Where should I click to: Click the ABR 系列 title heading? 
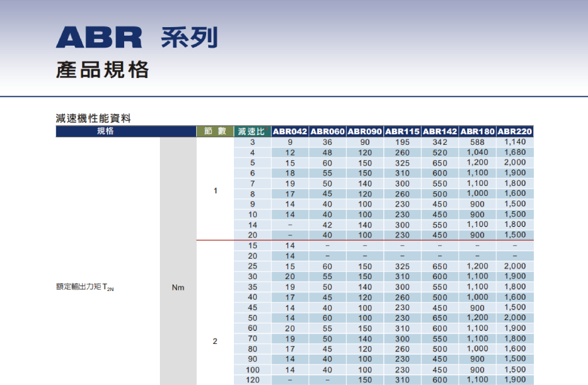[x=137, y=38]
